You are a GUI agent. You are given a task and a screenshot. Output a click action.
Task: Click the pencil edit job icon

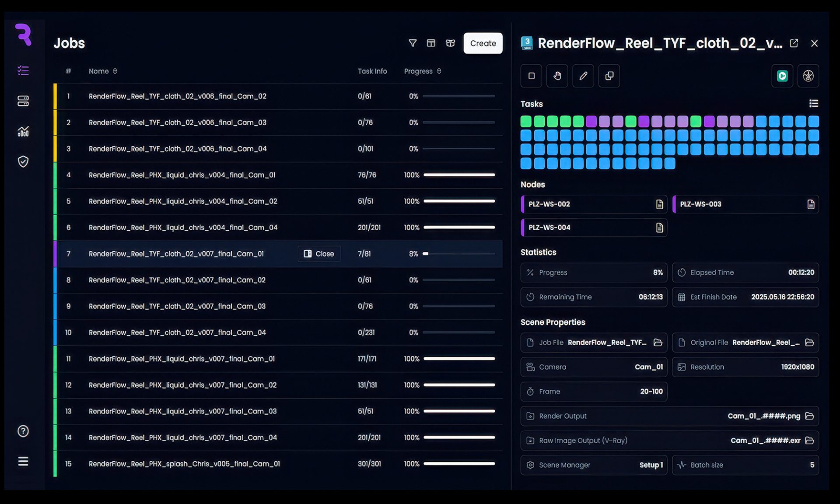583,76
